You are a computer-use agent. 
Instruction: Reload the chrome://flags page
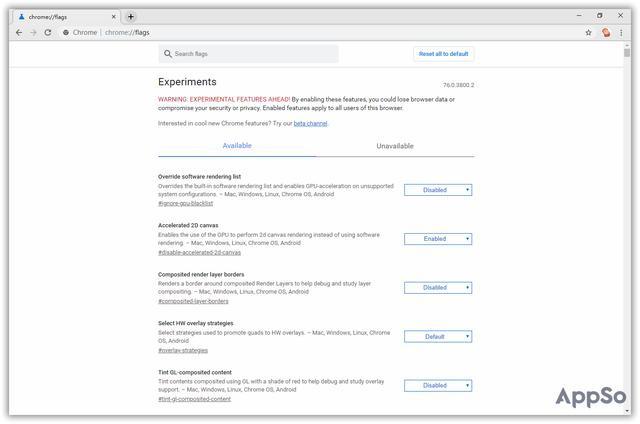coord(48,32)
